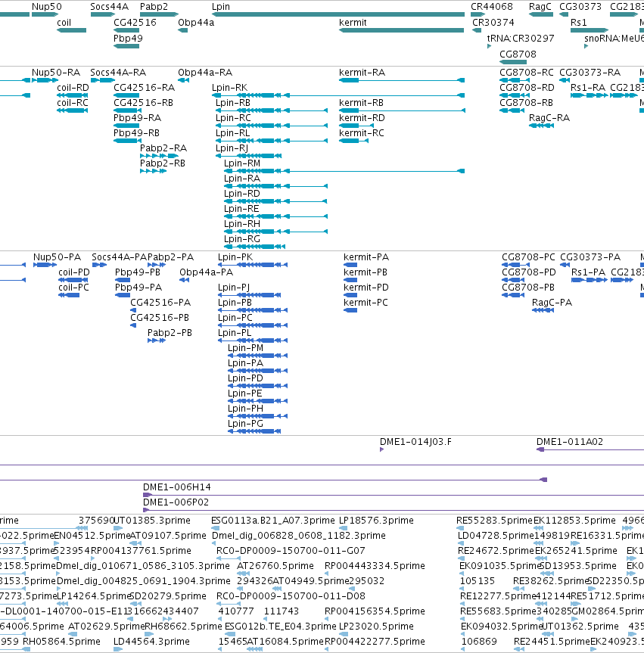Select EST RH05864.5prime
Viewport: 644px width, 653px height.
[x=61, y=642]
